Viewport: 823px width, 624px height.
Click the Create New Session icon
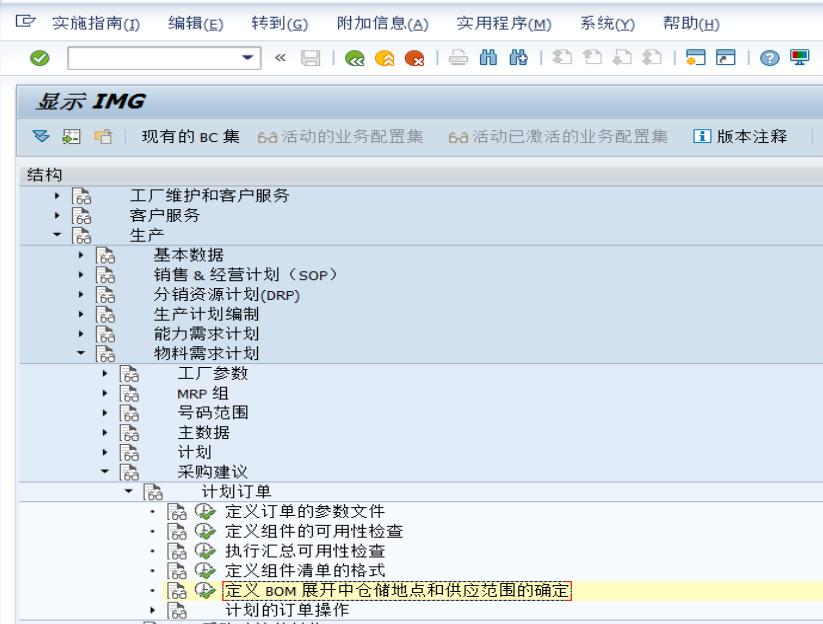[x=695, y=58]
